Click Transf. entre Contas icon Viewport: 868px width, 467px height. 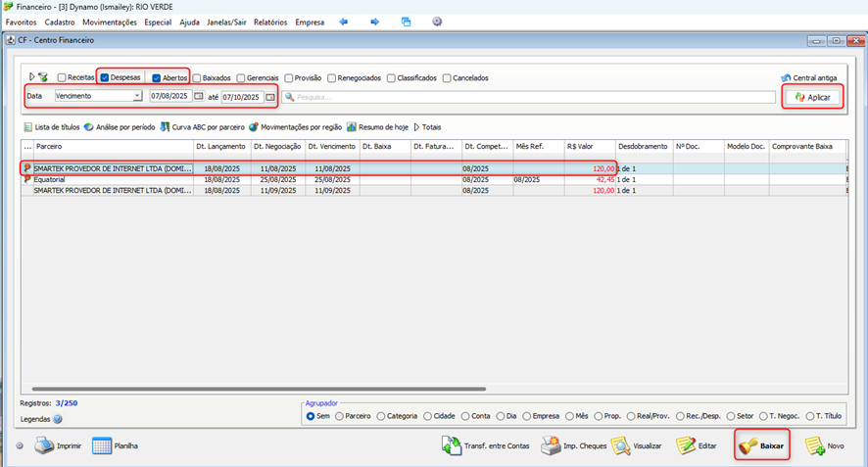point(453,446)
